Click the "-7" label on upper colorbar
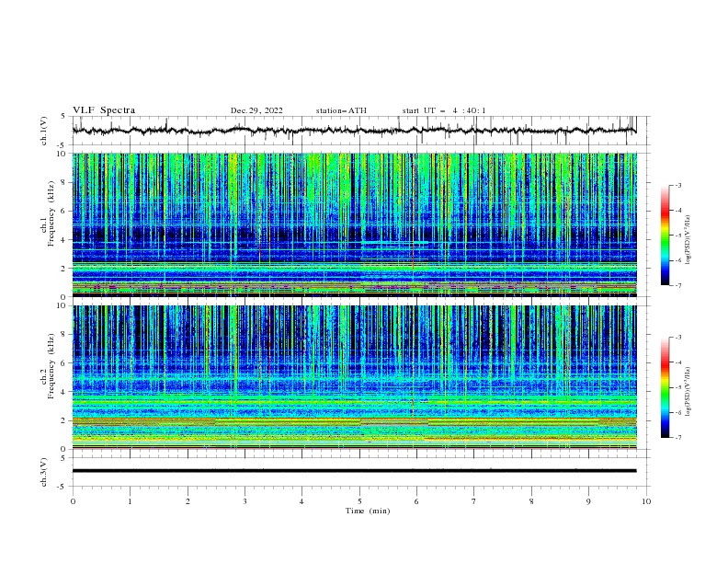 click(x=678, y=285)
